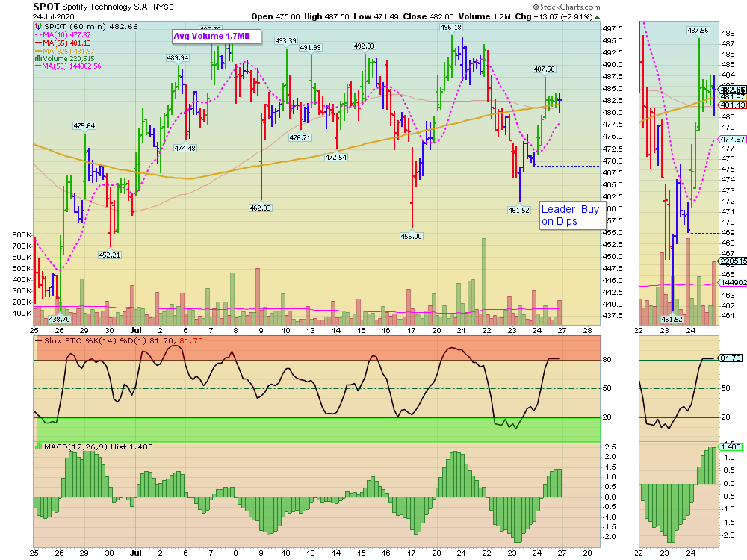This screenshot has width=747, height=560.
Task: Click the 487.56 peak label in main chart
Action: click(544, 69)
